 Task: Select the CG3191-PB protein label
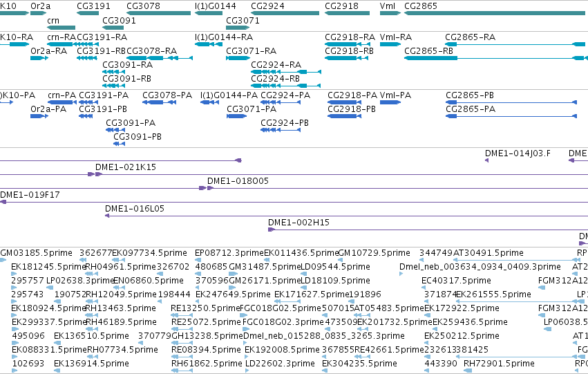pyautogui.click(x=103, y=109)
